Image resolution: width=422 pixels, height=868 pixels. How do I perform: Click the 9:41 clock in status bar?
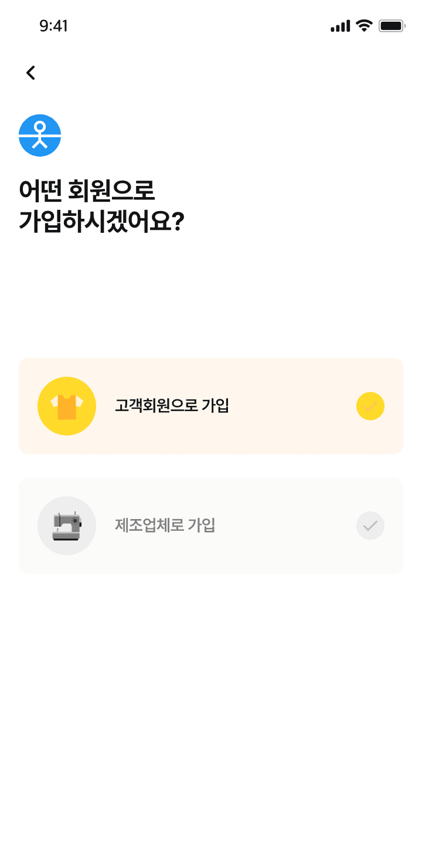(53, 26)
